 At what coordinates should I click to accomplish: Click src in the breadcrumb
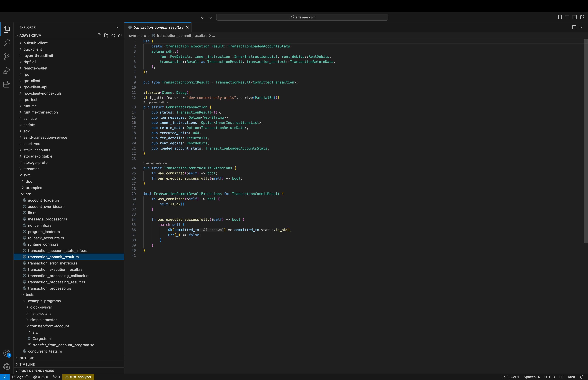[x=143, y=36]
